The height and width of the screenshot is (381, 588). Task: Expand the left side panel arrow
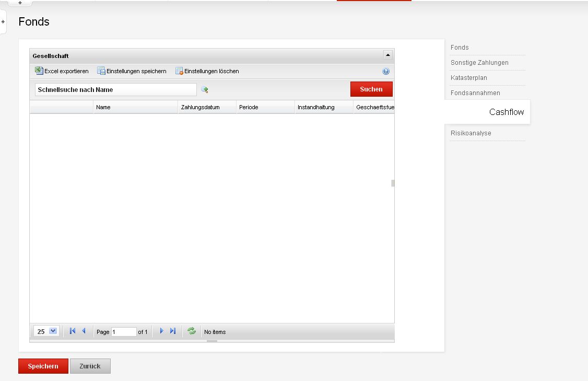coord(3,22)
